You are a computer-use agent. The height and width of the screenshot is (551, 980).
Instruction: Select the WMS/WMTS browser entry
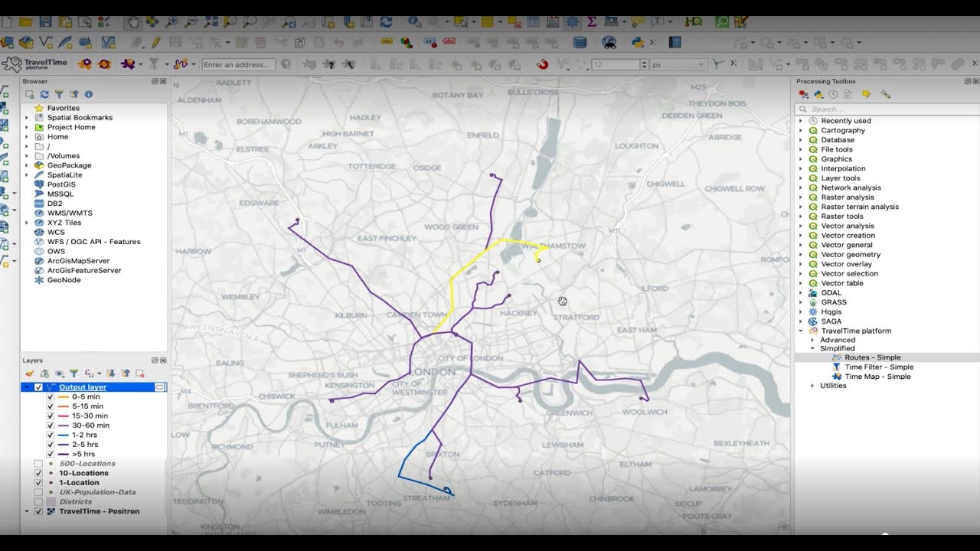(x=70, y=213)
